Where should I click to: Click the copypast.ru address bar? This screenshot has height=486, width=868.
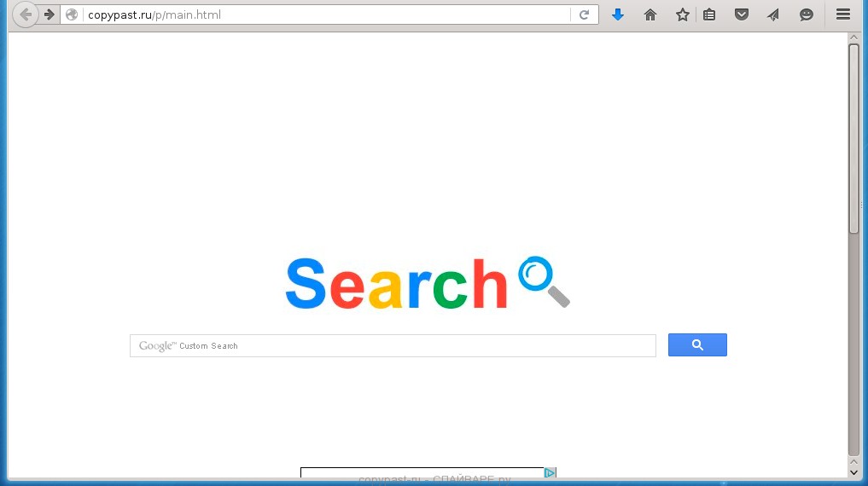pos(327,15)
